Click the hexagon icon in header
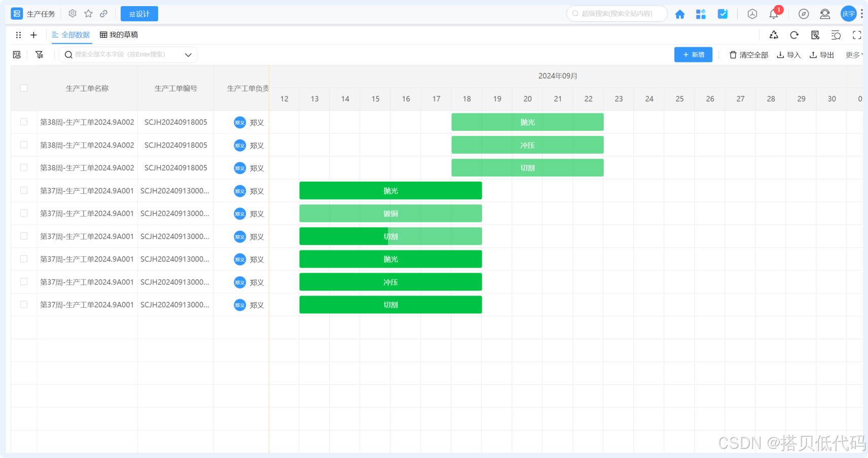868x458 pixels. tap(752, 14)
